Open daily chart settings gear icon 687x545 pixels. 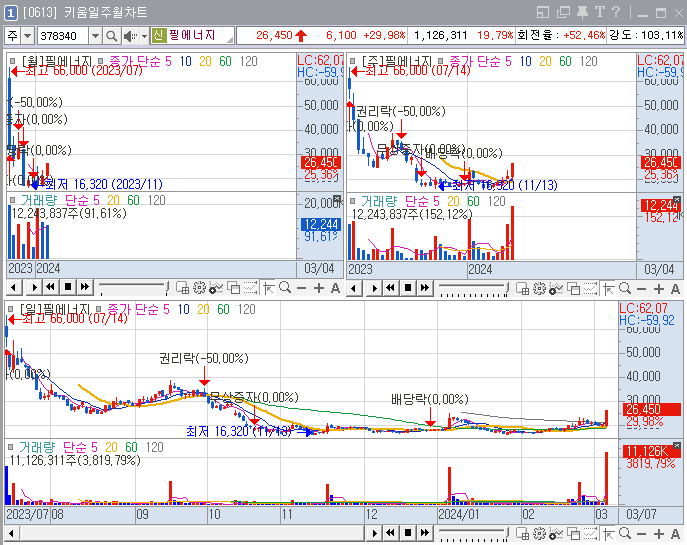point(539,533)
